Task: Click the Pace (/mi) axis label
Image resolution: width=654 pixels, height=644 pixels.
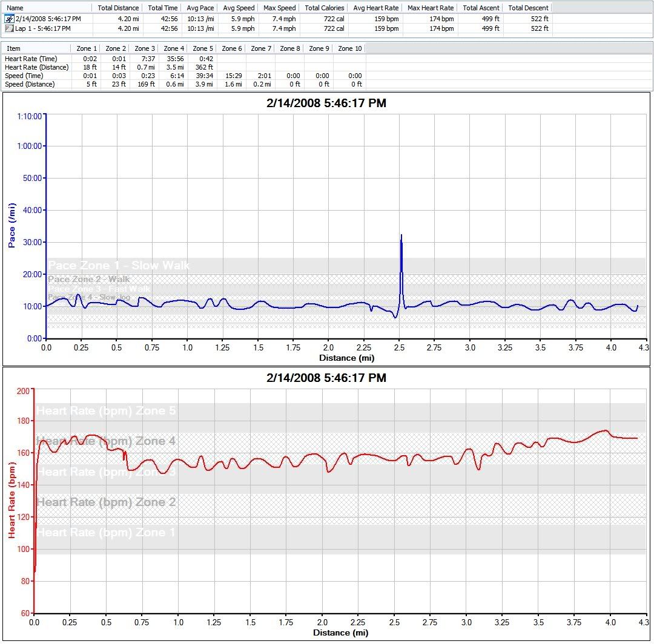Action: point(12,226)
